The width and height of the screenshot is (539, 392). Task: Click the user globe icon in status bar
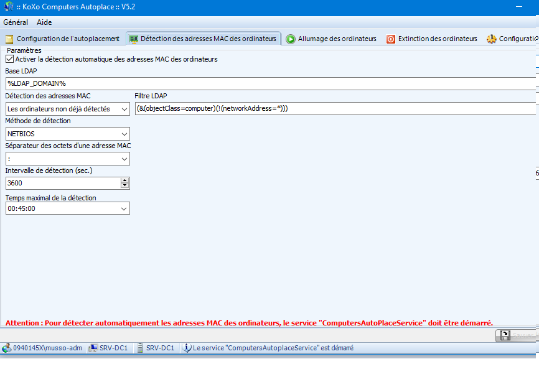6,348
